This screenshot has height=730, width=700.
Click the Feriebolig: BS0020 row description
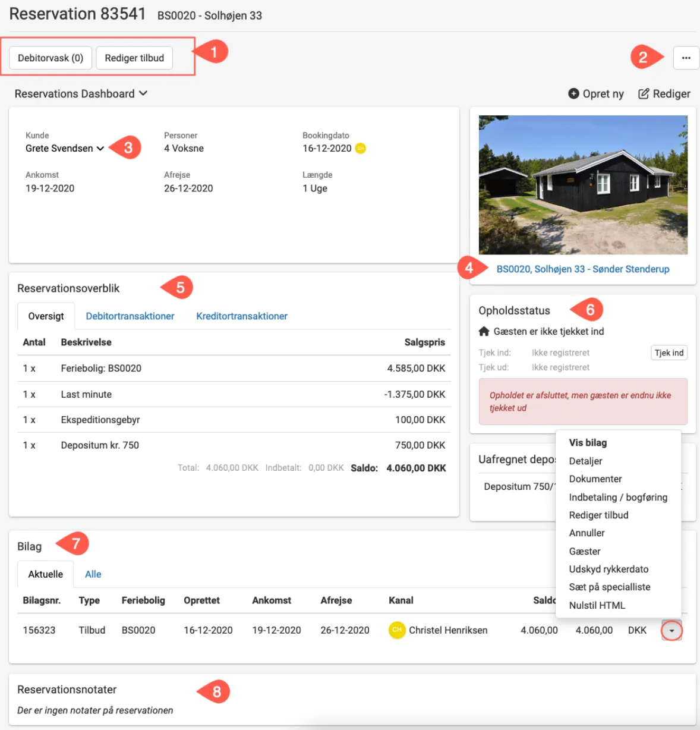101,369
